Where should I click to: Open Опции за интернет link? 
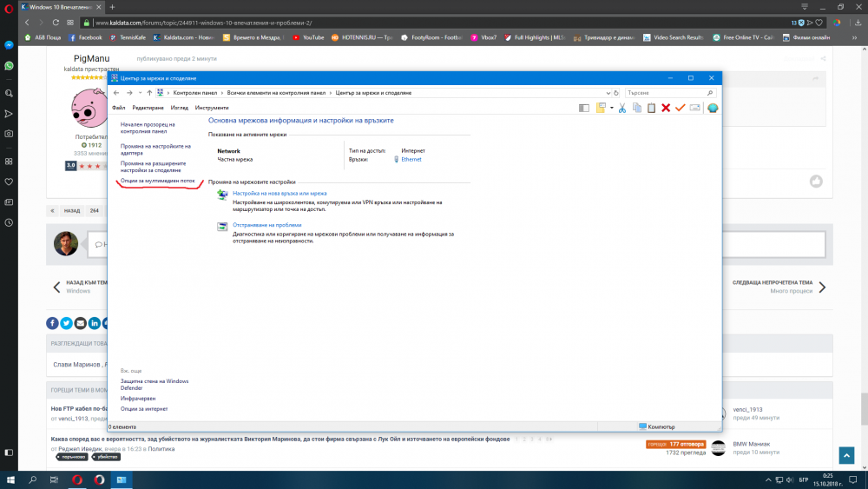[x=144, y=409]
